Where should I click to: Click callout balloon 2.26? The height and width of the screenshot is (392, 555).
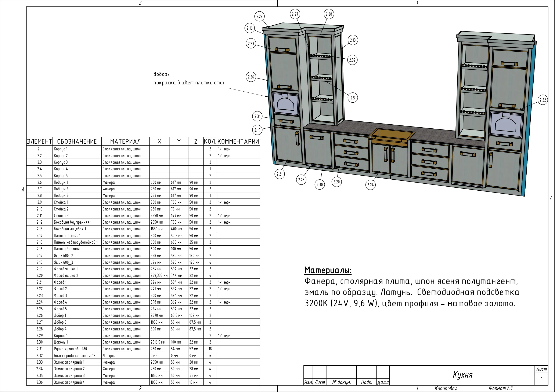pyautogui.click(x=251, y=77)
